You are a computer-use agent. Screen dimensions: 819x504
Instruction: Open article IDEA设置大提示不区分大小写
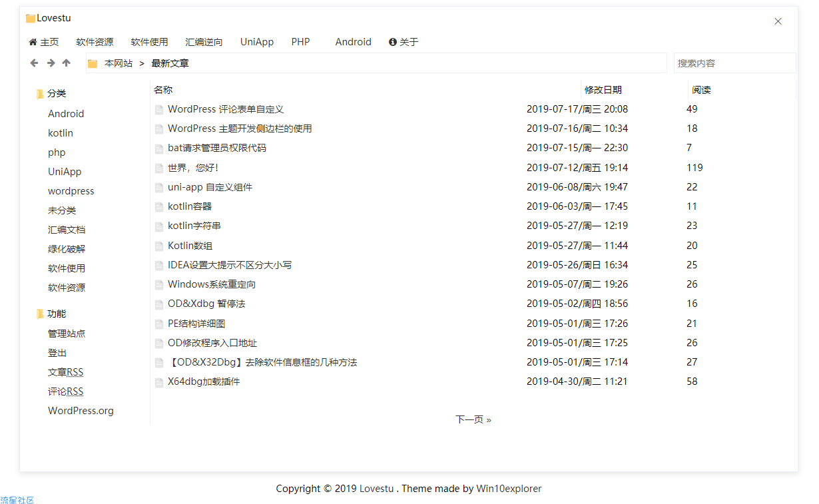tap(230, 265)
